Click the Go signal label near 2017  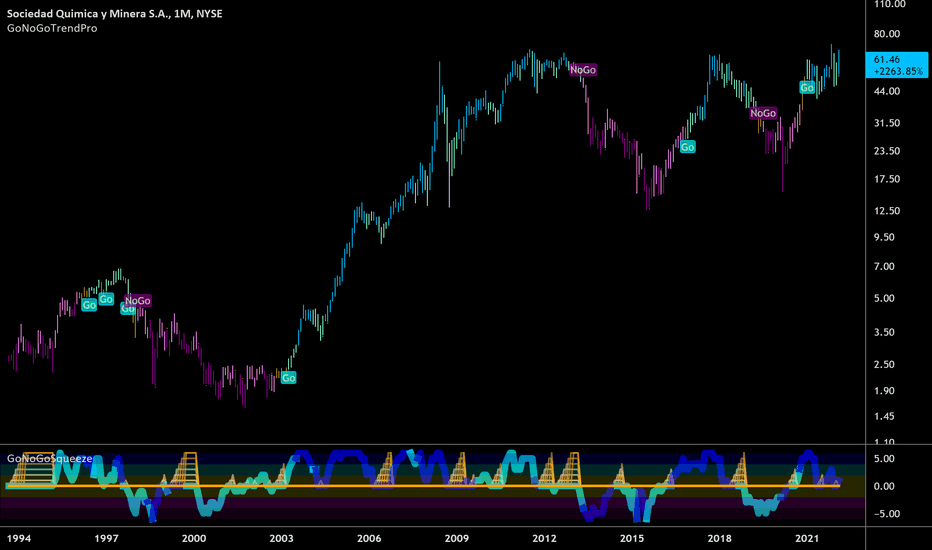[687, 147]
